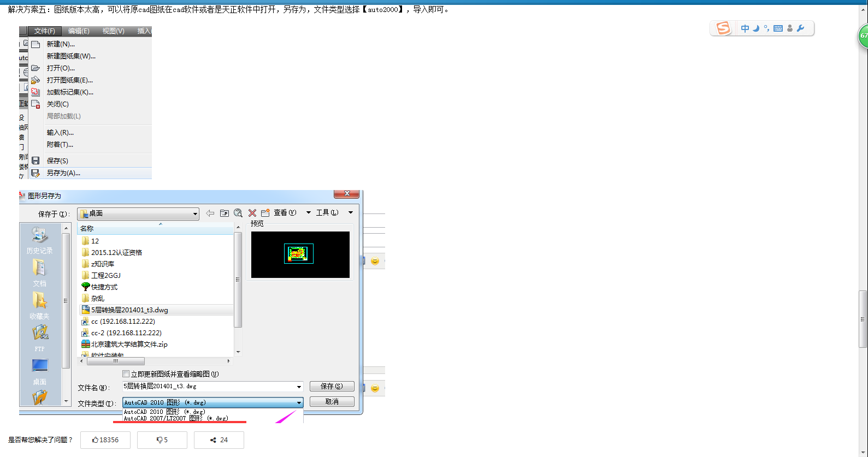Open IME settings wrench icon
The height and width of the screenshot is (457, 868).
[x=801, y=28]
